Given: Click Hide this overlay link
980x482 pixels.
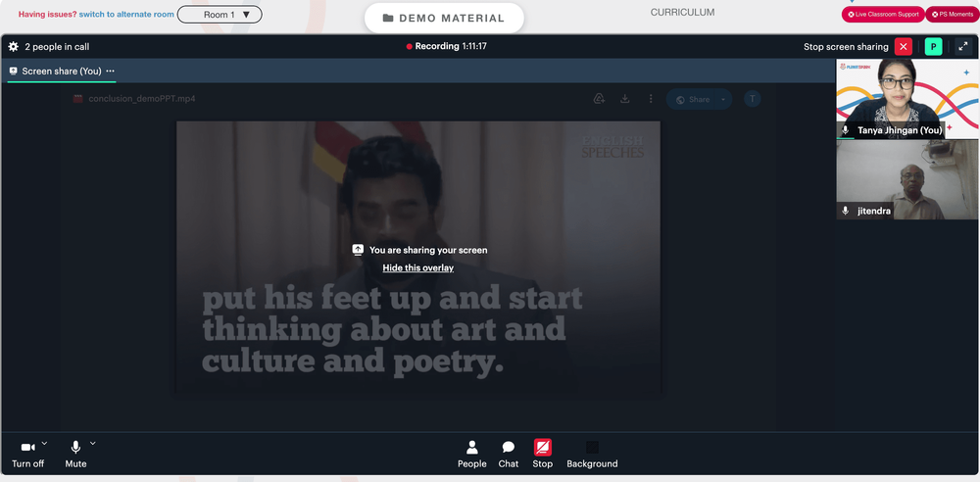Looking at the screenshot, I should coord(418,267).
